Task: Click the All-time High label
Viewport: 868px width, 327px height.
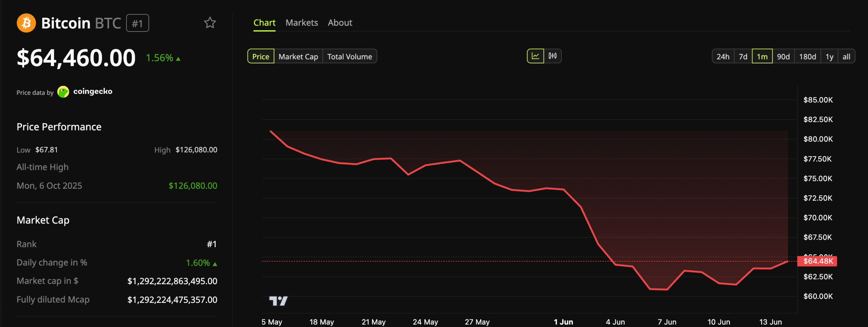Action: (42, 167)
